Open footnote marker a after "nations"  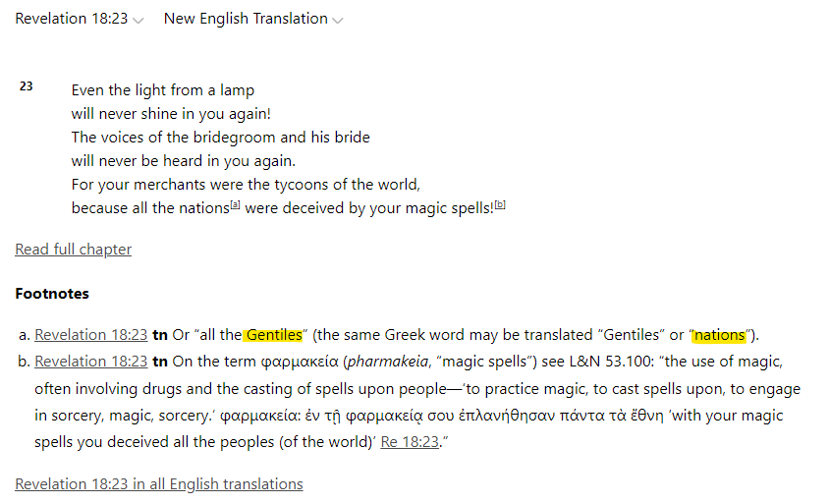[x=236, y=205]
